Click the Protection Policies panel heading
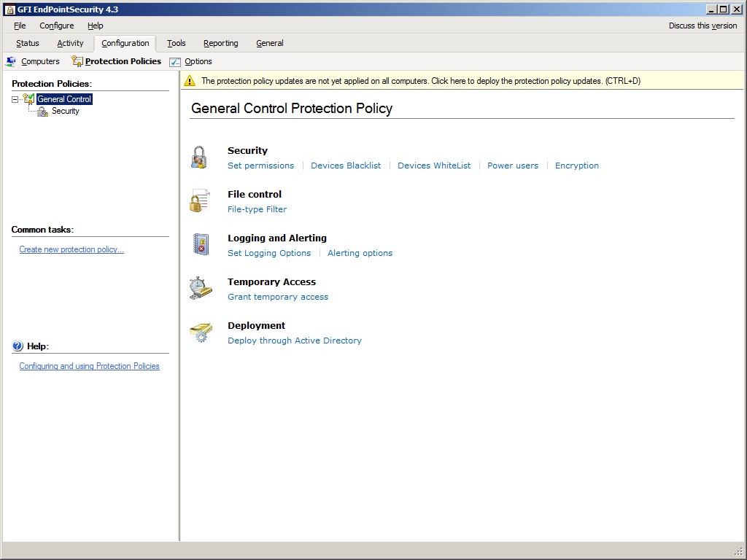This screenshot has width=747, height=560. point(52,84)
